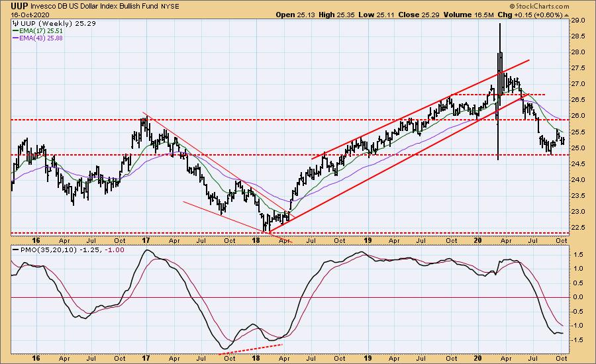Viewport: 596px width, 364px height.
Task: Click the 24.5 price axis label
Action: [577, 163]
